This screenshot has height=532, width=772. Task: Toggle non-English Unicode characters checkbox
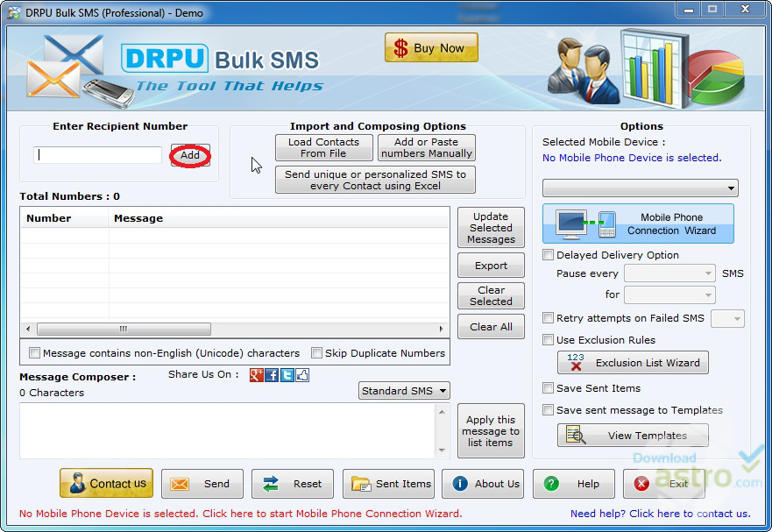coord(34,352)
